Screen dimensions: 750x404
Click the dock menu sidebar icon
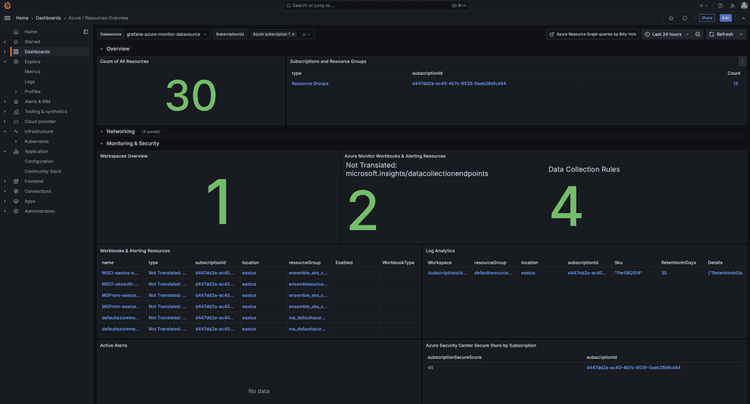click(86, 32)
